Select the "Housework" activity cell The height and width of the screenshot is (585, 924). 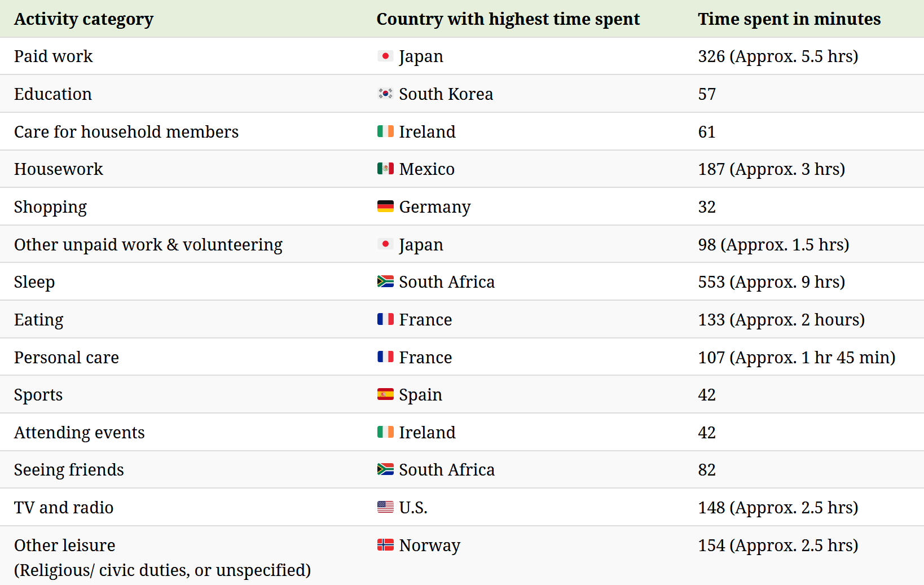coord(59,169)
